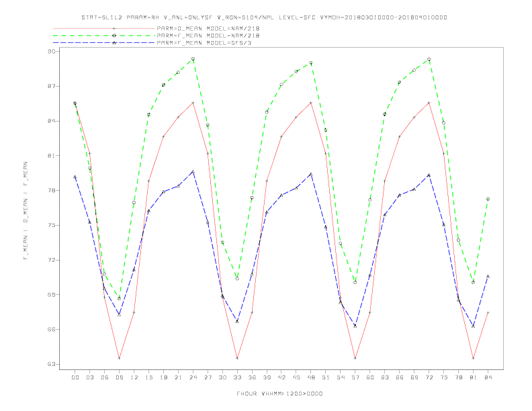Screen dimensions: 532x411
Task: Click the x-axis title FHOUR VHHMM:1200>0000
Action: 279,394
